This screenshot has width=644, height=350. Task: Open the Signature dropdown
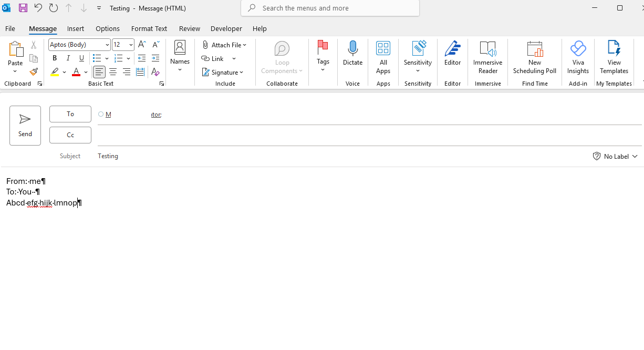(x=223, y=73)
